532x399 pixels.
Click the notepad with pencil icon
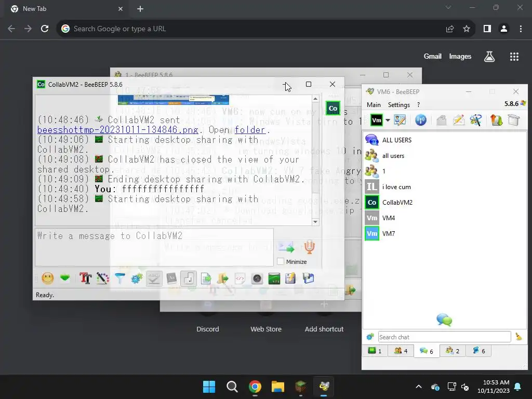click(x=290, y=278)
